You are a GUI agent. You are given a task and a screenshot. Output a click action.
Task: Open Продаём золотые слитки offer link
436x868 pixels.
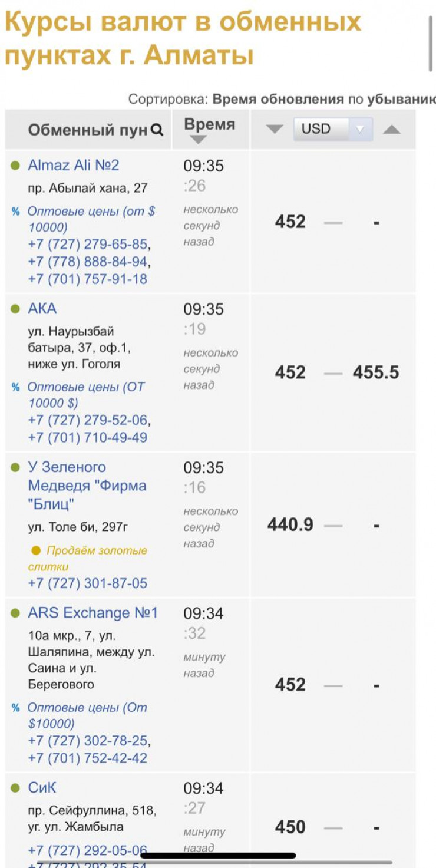tap(97, 551)
